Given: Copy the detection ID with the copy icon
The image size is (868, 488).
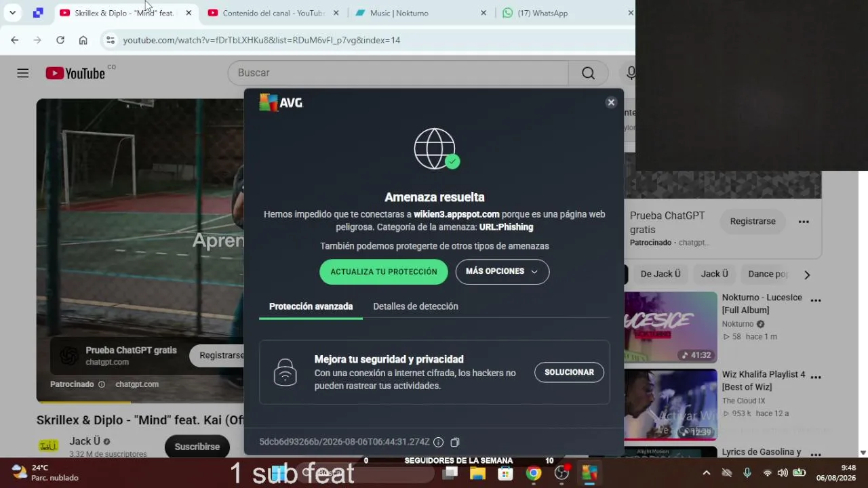Looking at the screenshot, I should [455, 442].
